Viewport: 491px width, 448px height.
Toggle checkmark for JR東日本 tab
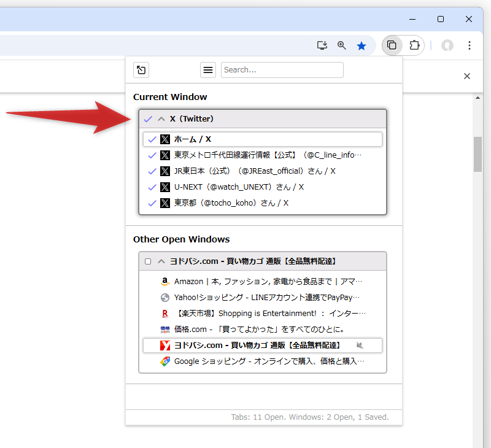pos(152,171)
